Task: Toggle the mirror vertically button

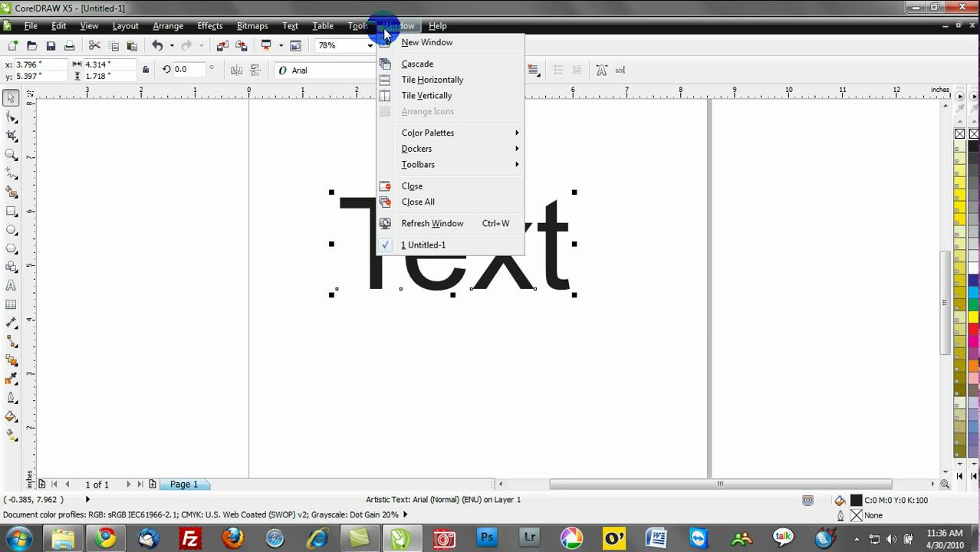Action: (255, 70)
